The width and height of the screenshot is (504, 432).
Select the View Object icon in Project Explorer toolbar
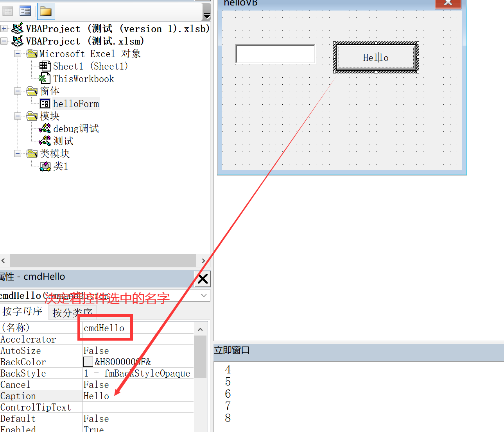pyautogui.click(x=25, y=11)
